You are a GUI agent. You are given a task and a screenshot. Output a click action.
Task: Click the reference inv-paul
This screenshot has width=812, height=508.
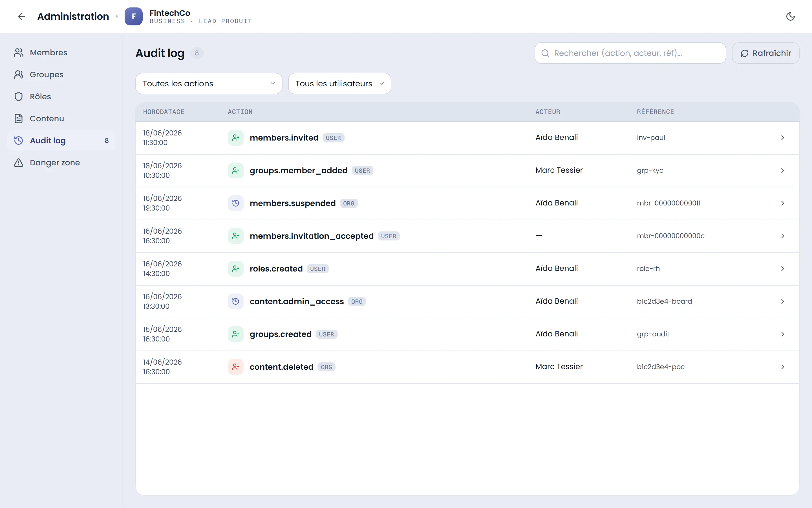pyautogui.click(x=651, y=138)
